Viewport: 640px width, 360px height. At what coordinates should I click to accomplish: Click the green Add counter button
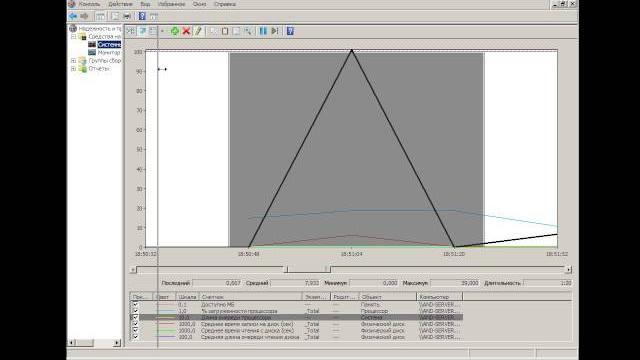click(175, 31)
